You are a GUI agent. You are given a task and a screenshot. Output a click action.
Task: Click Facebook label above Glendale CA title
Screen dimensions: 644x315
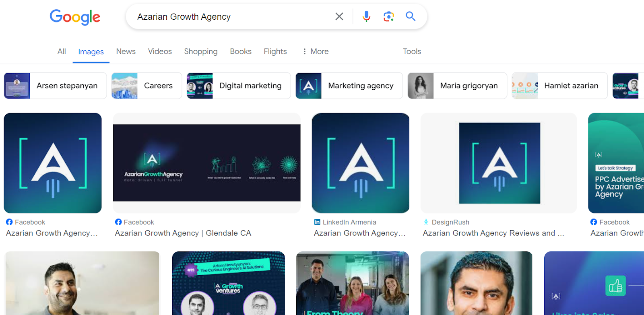(x=139, y=222)
